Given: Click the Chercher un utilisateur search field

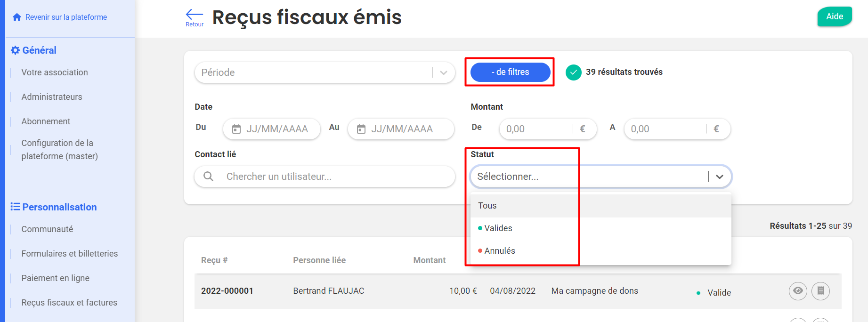Looking at the screenshot, I should [324, 177].
